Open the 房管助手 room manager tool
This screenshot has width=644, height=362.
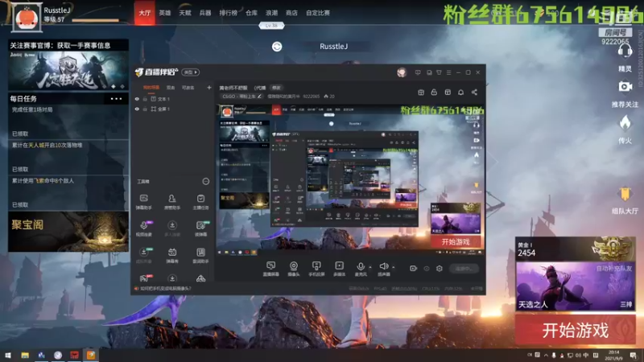tap(172, 202)
